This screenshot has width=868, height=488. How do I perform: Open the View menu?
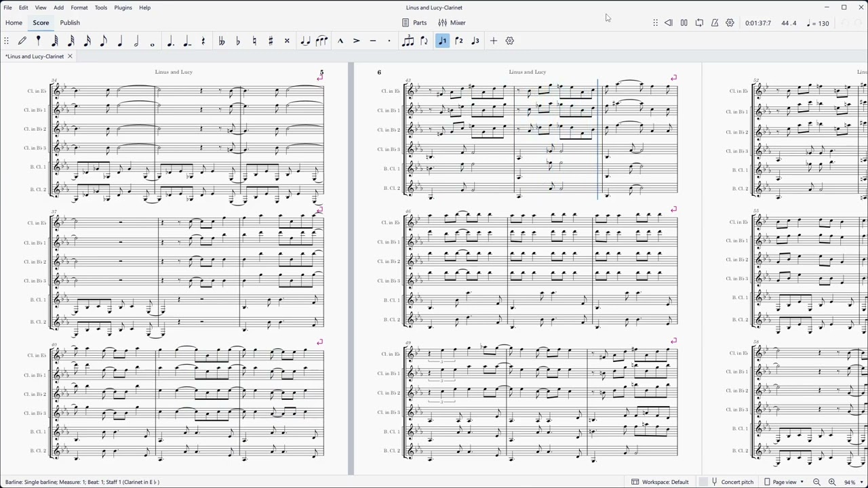pos(41,7)
